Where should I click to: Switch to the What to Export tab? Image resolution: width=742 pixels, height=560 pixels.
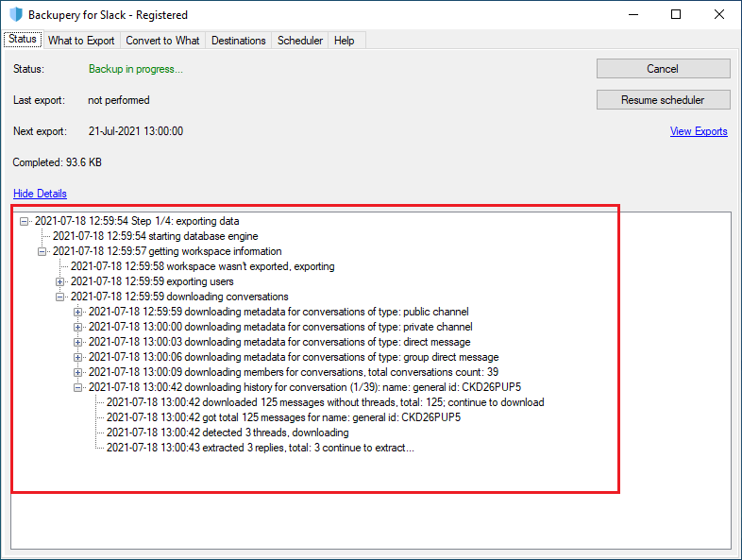point(81,41)
